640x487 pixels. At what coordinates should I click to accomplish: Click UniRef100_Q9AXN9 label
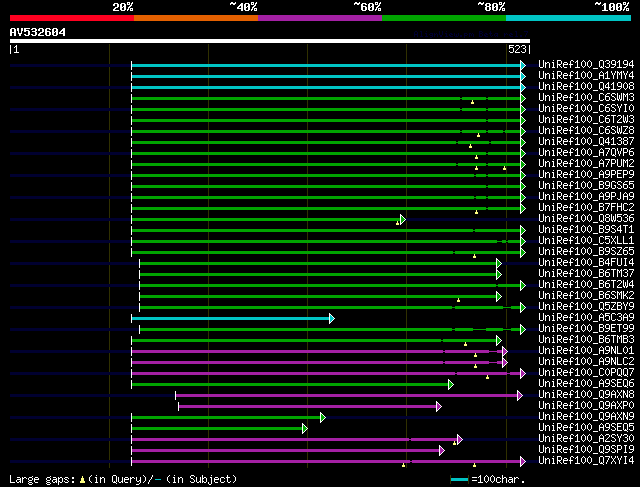pyautogui.click(x=586, y=417)
